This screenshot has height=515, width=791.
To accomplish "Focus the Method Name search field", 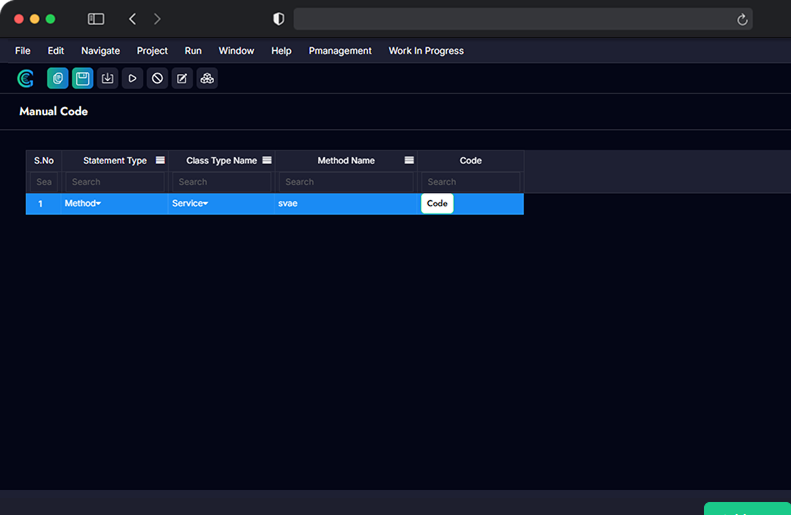I will 346,182.
